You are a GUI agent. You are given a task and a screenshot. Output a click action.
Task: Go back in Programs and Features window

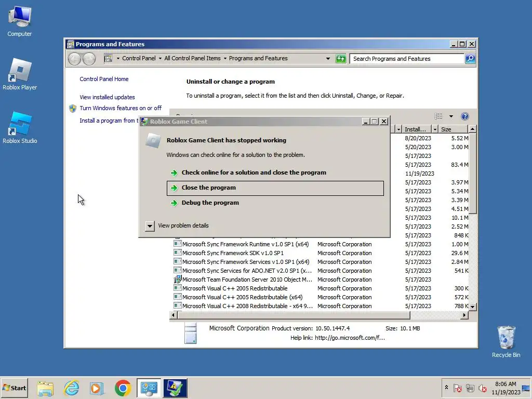click(74, 59)
